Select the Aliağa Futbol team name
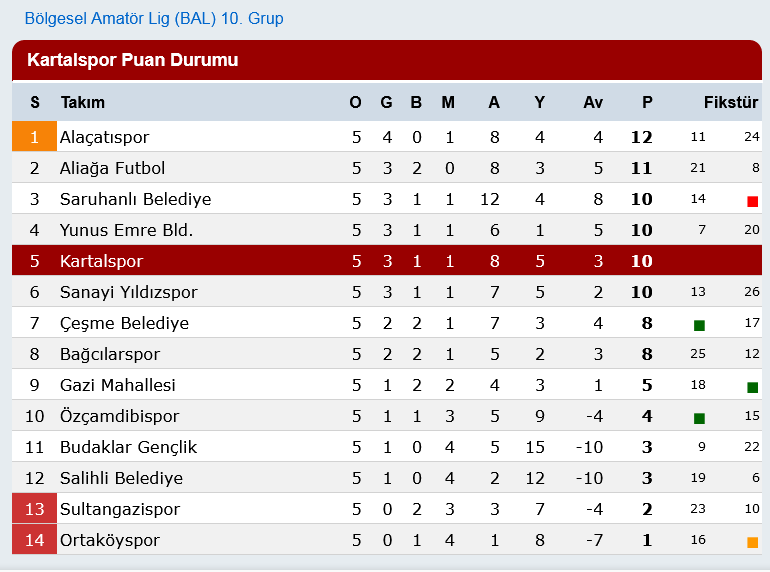Screen dimensions: 770x572 point(112,168)
